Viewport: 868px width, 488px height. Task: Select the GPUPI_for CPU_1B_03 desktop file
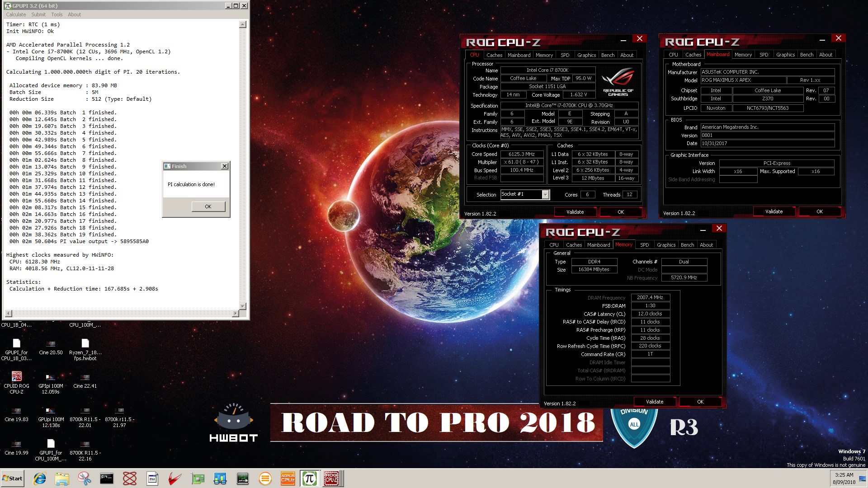(x=17, y=350)
